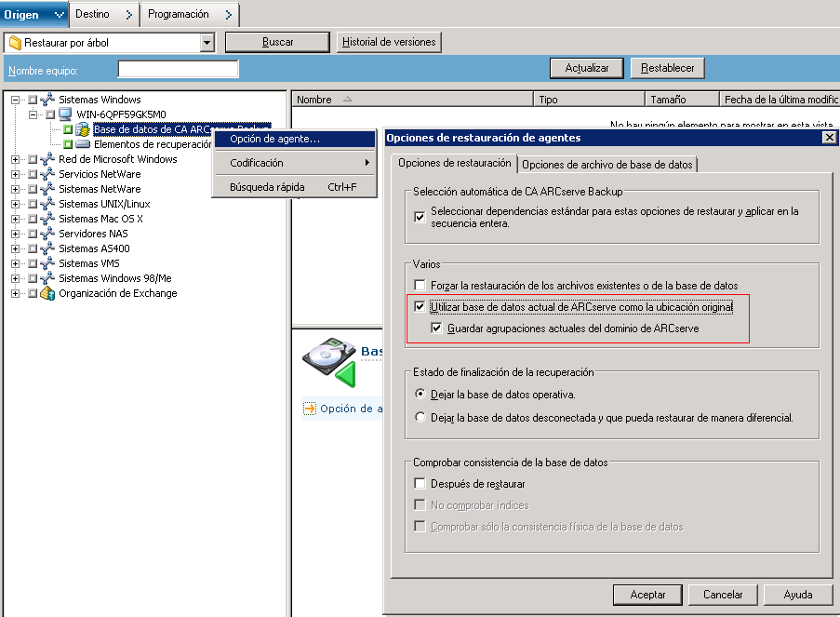Sort by Tamaño column header

pos(682,100)
